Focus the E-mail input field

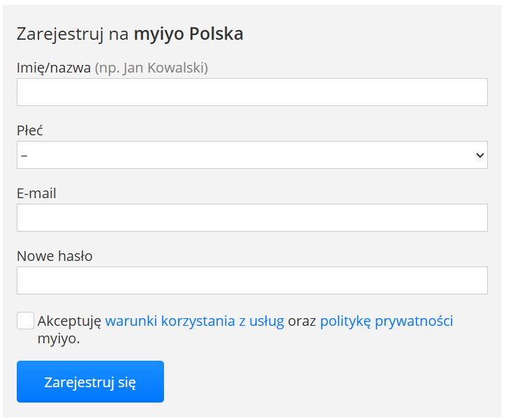point(252,218)
